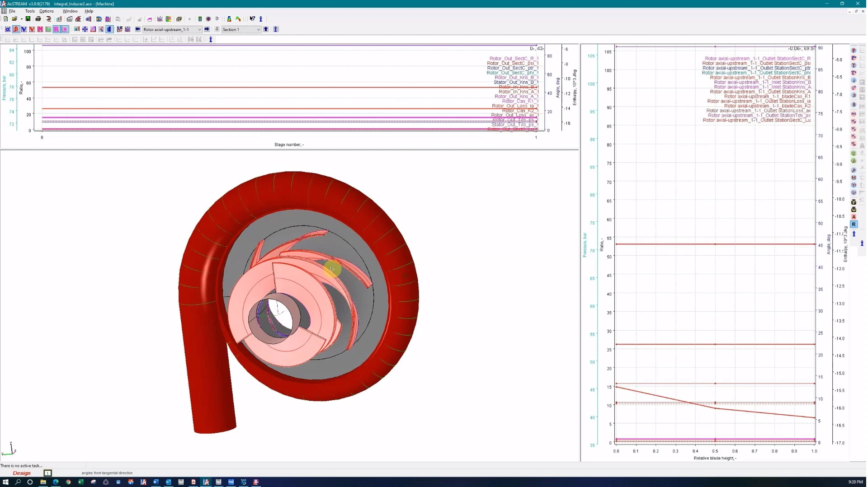The width and height of the screenshot is (868, 487).
Task: Toggle the R parameter button in sidebar
Action: tap(854, 225)
